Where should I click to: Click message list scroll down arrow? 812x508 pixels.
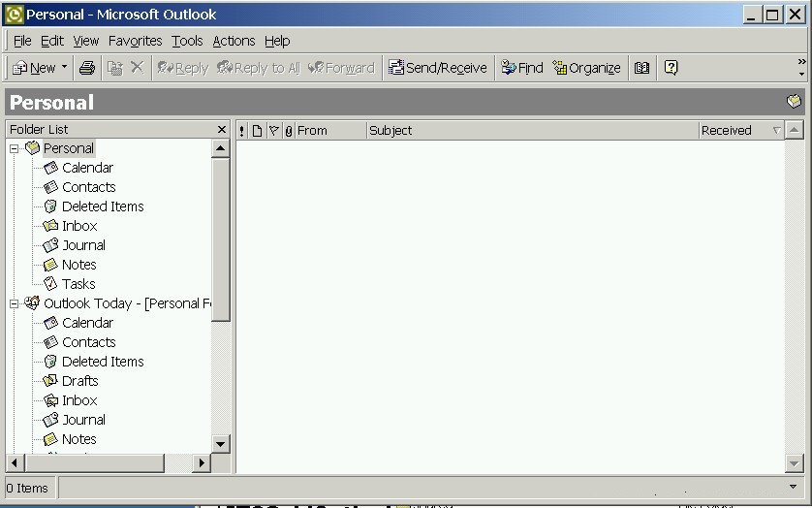pyautogui.click(x=794, y=463)
